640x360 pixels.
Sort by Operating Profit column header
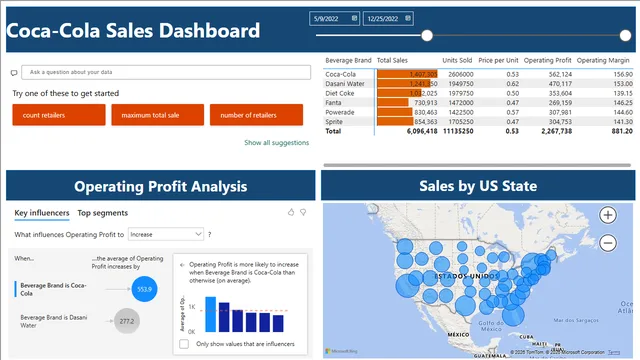[x=547, y=60]
